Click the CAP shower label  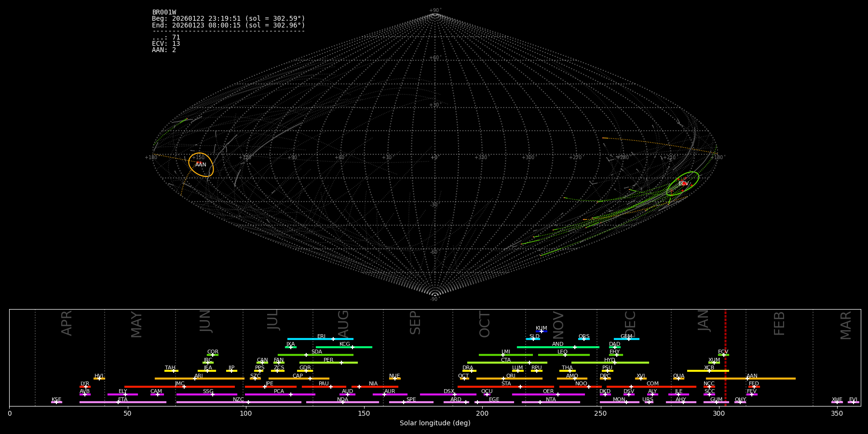[298, 376]
